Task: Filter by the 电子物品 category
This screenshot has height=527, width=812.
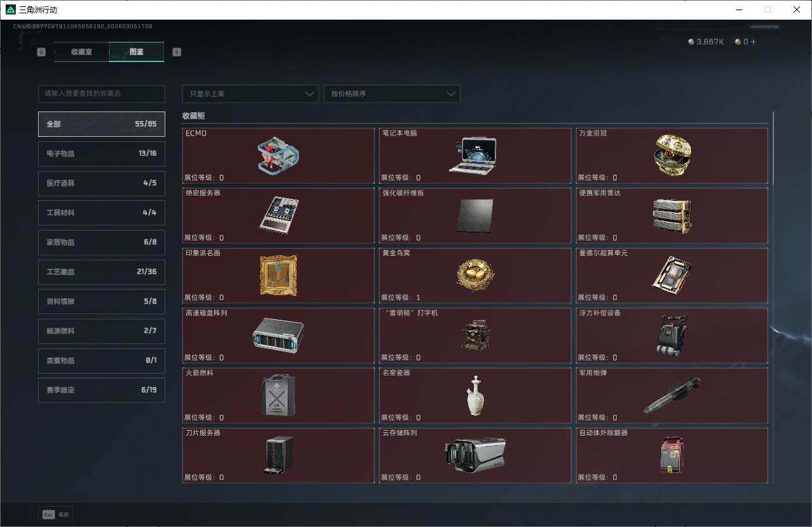Action: pyautogui.click(x=101, y=154)
